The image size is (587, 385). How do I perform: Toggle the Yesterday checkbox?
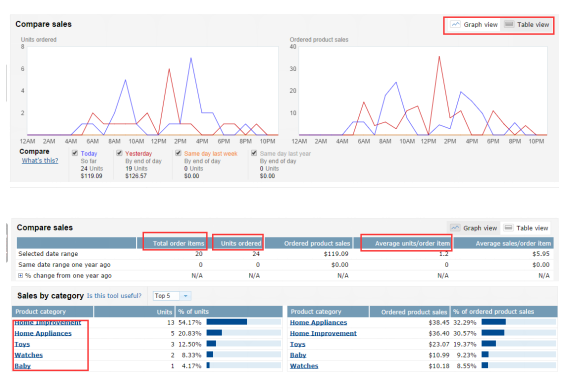(x=119, y=153)
